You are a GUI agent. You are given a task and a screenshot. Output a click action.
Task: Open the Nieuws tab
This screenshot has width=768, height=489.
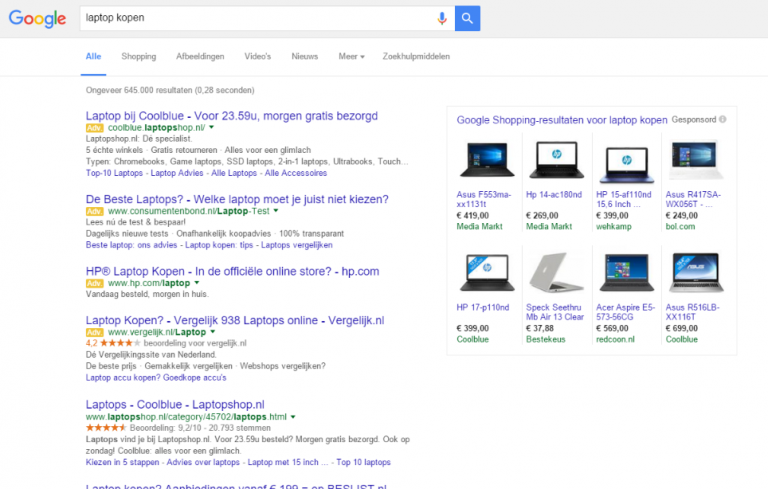pos(305,56)
